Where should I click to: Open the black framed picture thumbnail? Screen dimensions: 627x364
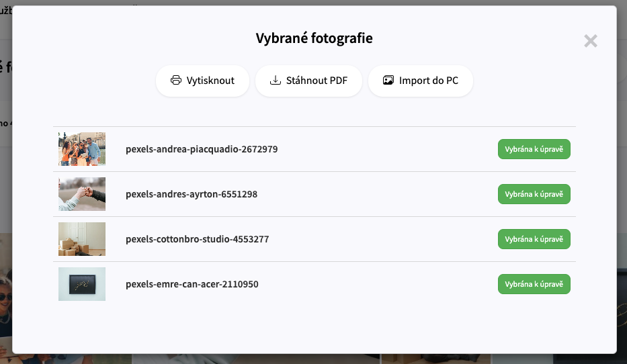click(82, 284)
